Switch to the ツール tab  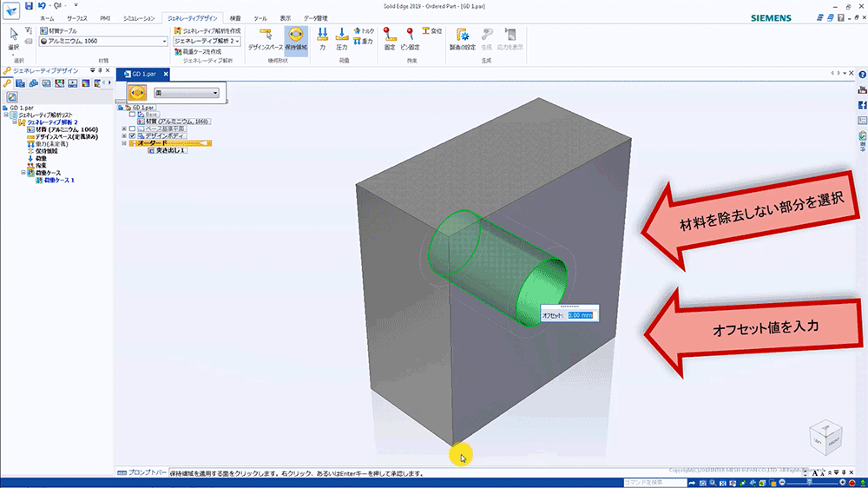260,18
